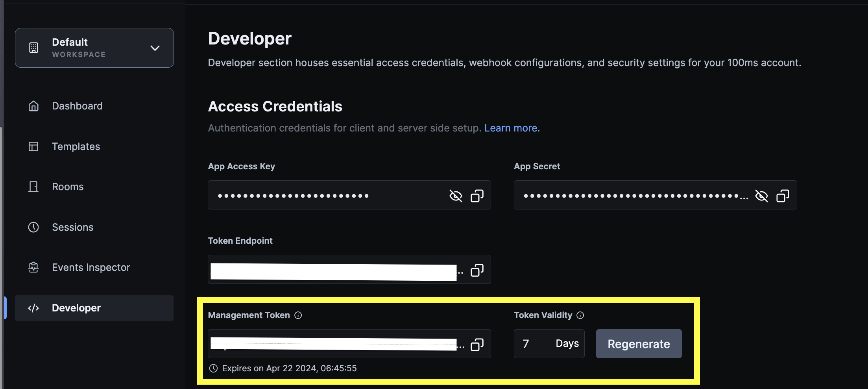Click the Dashboard home icon
The width and height of the screenshot is (868, 389).
(x=33, y=106)
